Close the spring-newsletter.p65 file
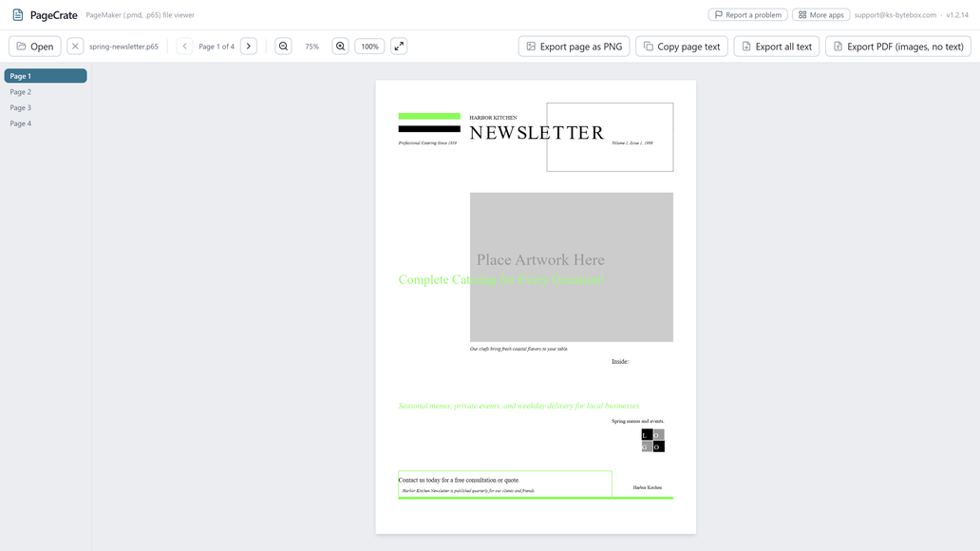 tap(75, 47)
